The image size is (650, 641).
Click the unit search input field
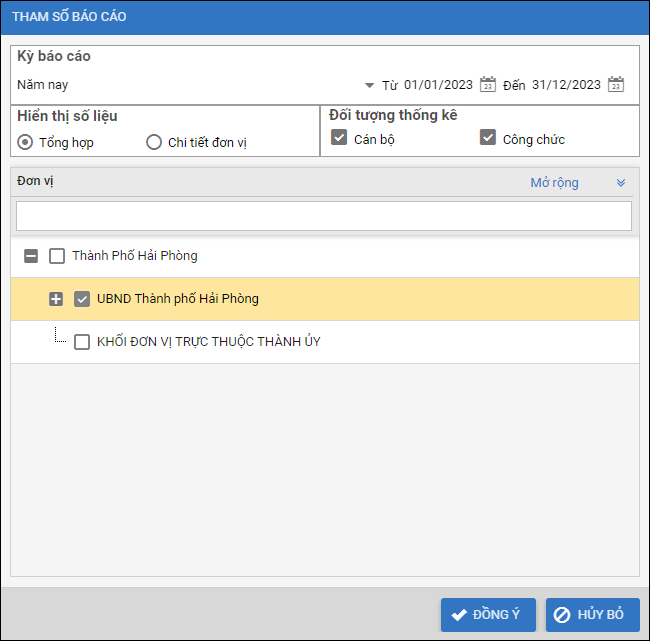(324, 216)
